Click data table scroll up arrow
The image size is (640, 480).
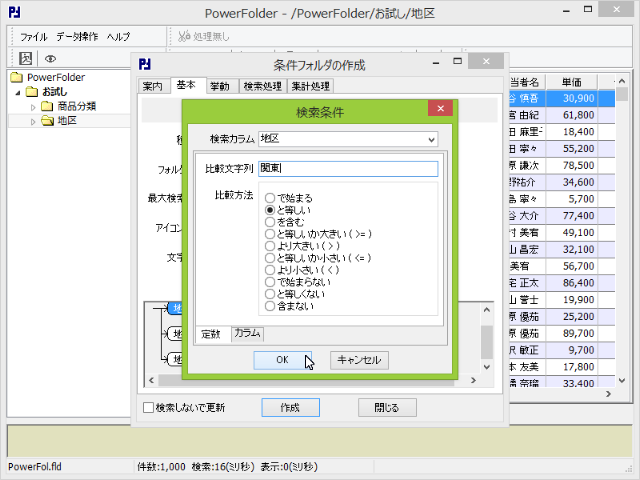click(622, 81)
